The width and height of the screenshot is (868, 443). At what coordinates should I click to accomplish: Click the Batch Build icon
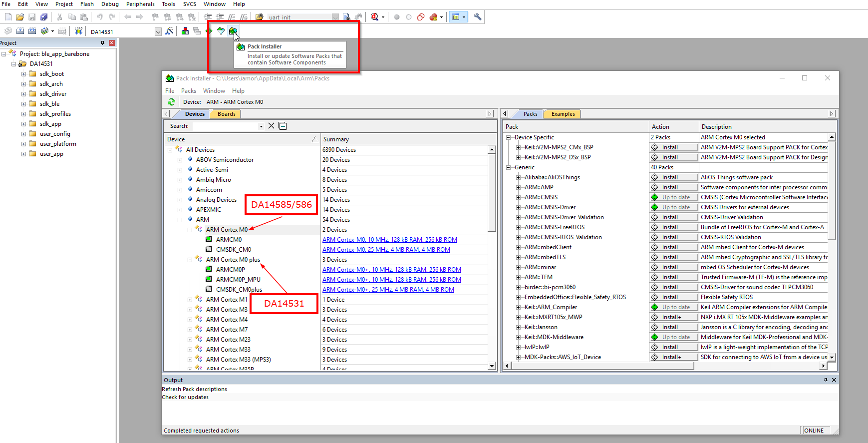(x=44, y=31)
